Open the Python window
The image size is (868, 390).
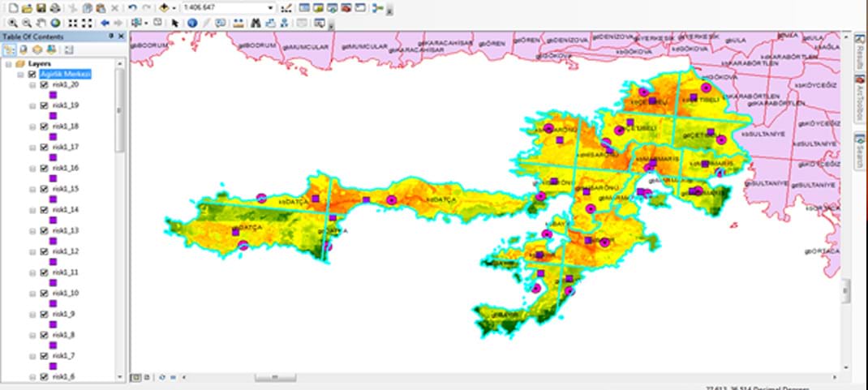tap(360, 8)
